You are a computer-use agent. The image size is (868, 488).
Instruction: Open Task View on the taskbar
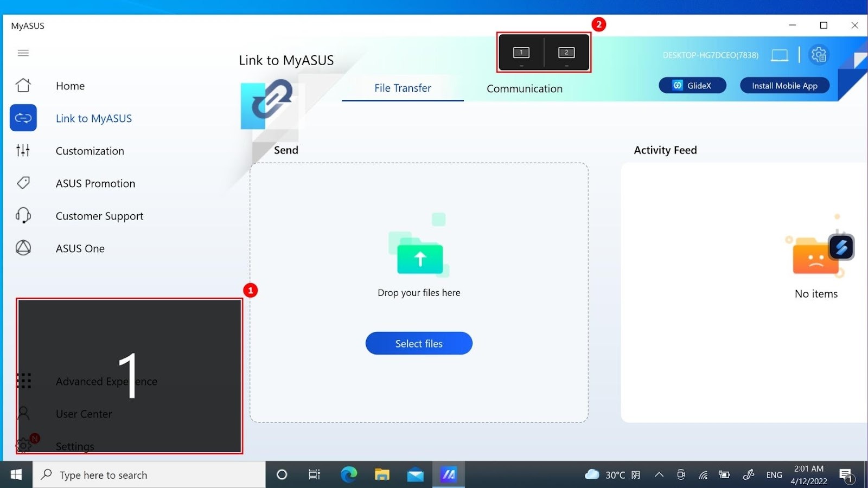coord(314,474)
